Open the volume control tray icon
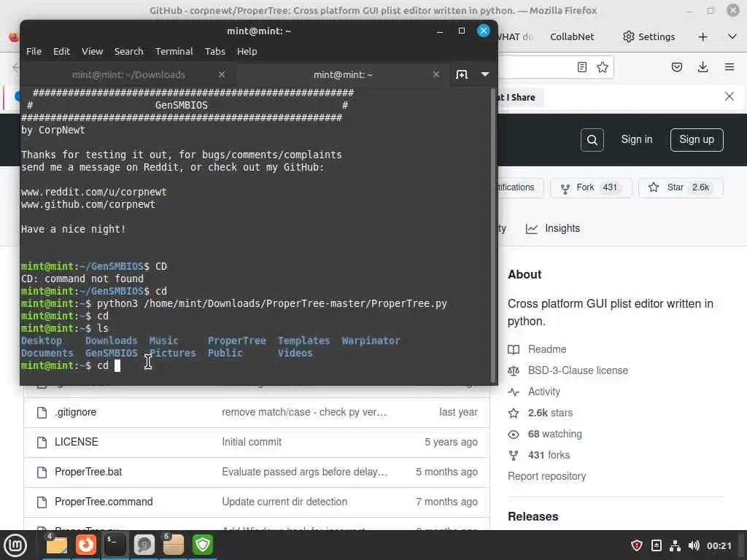747x560 pixels. pyautogui.click(x=694, y=545)
